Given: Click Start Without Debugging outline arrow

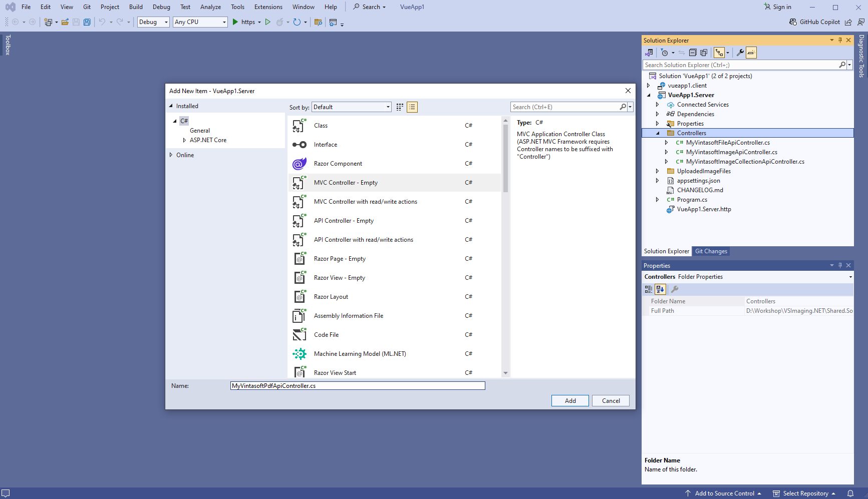Looking at the screenshot, I should (x=268, y=22).
